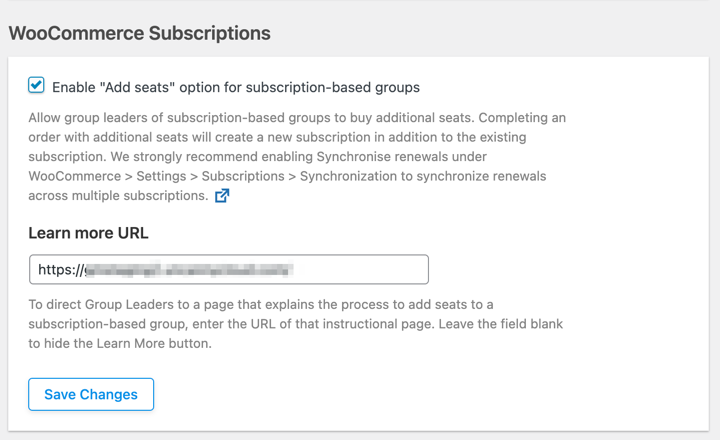
Task: Click the WooCommerce Subscriptions section heading
Action: (x=140, y=33)
